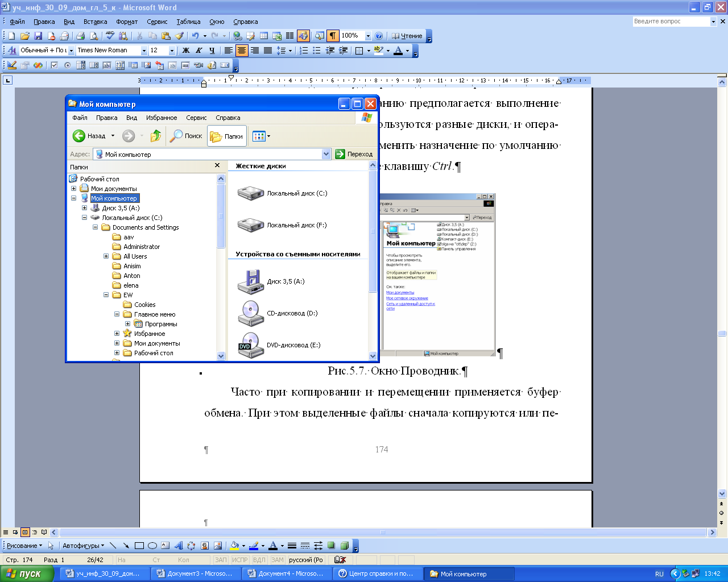
Task: Open the DVD-дисковод (E:) icon
Action: (251, 345)
